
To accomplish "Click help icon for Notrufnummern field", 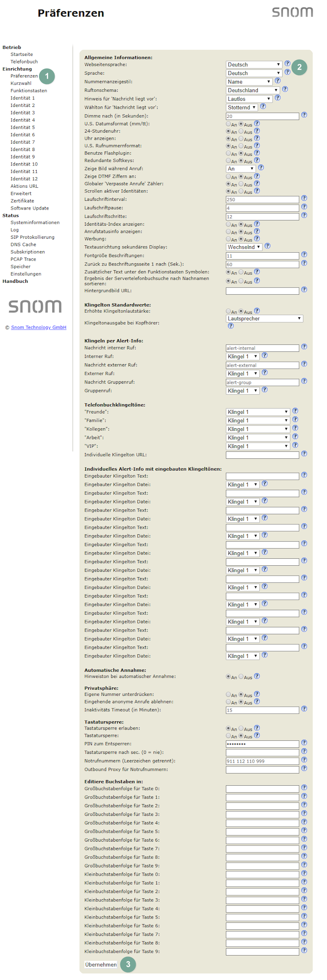I will point(304,760).
